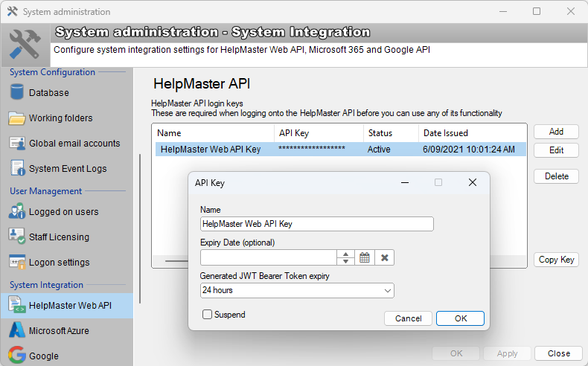This screenshot has width=588, height=366.
Task: Click the main window Close button
Action: point(558,353)
